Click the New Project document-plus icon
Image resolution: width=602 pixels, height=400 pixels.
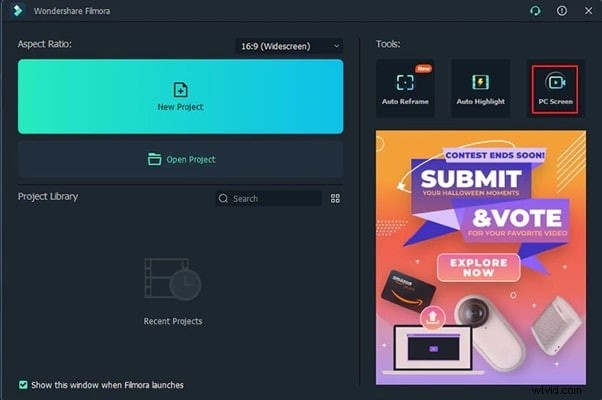coord(180,89)
